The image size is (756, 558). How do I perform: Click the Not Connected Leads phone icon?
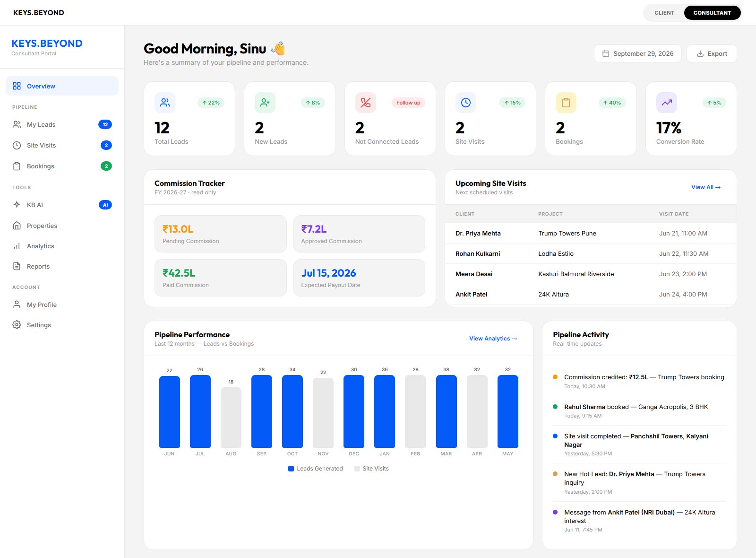pos(366,103)
